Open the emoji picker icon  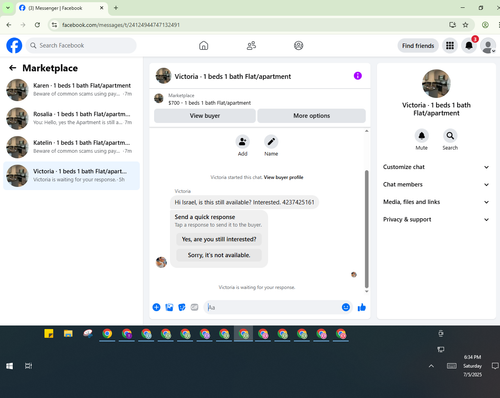[x=346, y=307]
